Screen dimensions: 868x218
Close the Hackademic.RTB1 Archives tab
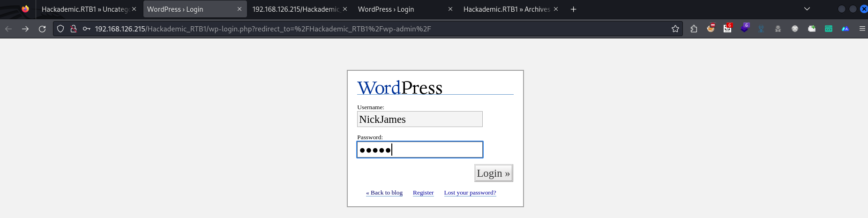click(556, 9)
